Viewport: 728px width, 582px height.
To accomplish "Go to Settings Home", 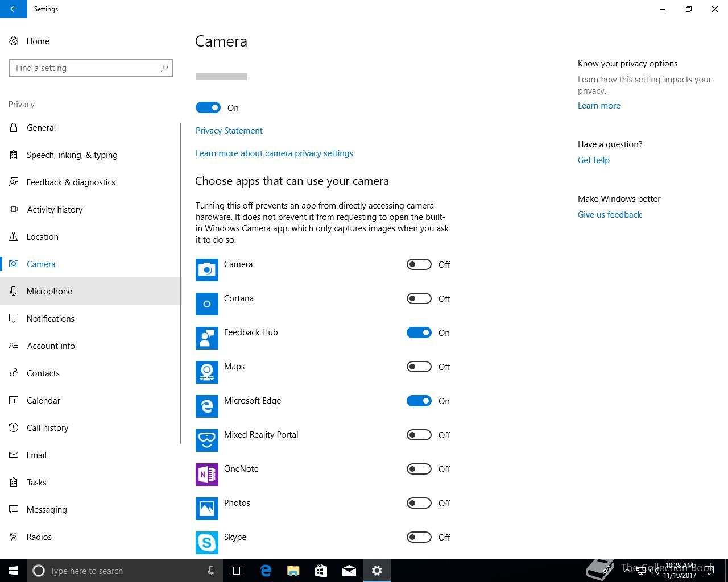I will [90, 41].
